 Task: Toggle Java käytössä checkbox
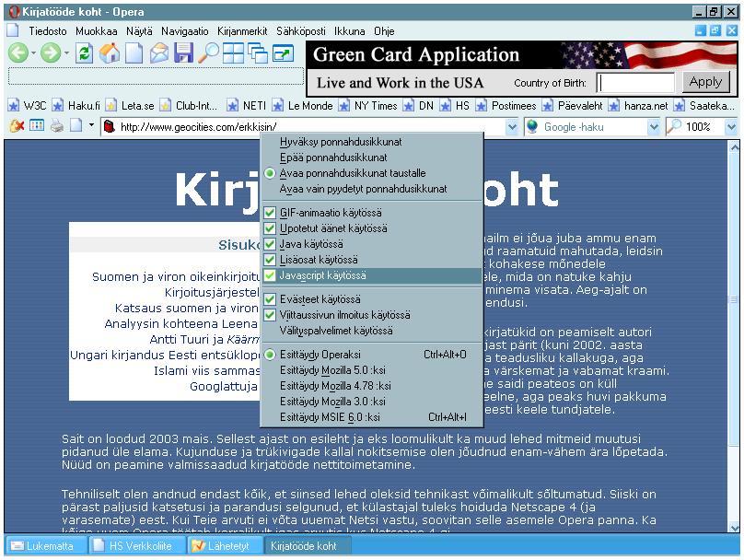pyautogui.click(x=270, y=244)
